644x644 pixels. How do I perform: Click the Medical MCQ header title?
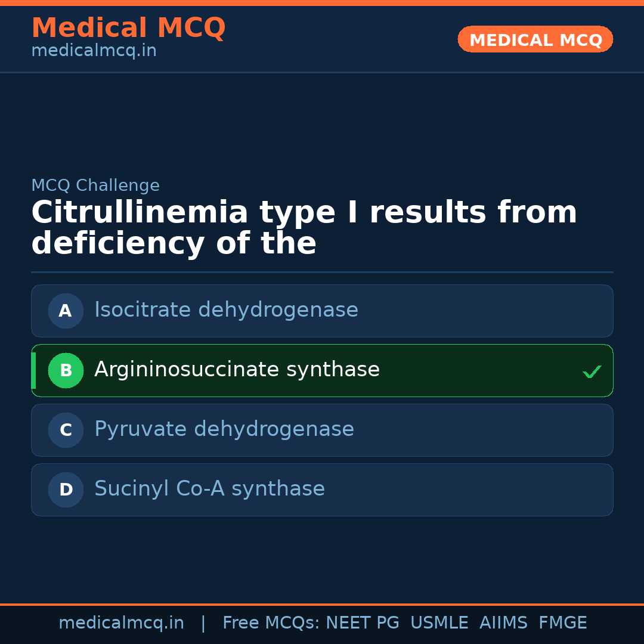[128, 28]
